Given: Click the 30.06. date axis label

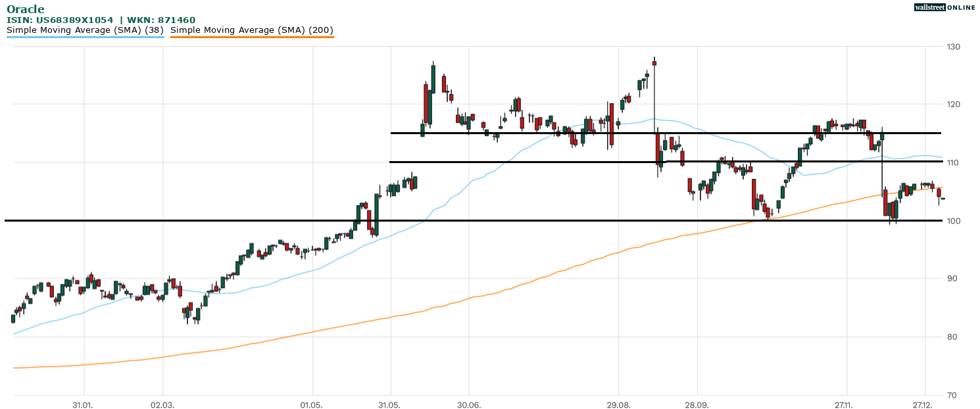Looking at the screenshot, I should coord(468,404).
